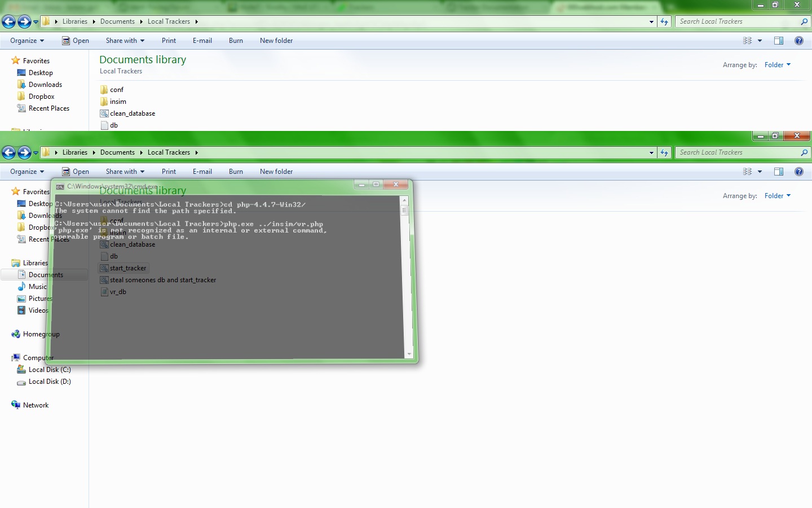Viewport: 812px width, 508px height.
Task: Refresh the lower Explorer window's folder
Action: 664,153
